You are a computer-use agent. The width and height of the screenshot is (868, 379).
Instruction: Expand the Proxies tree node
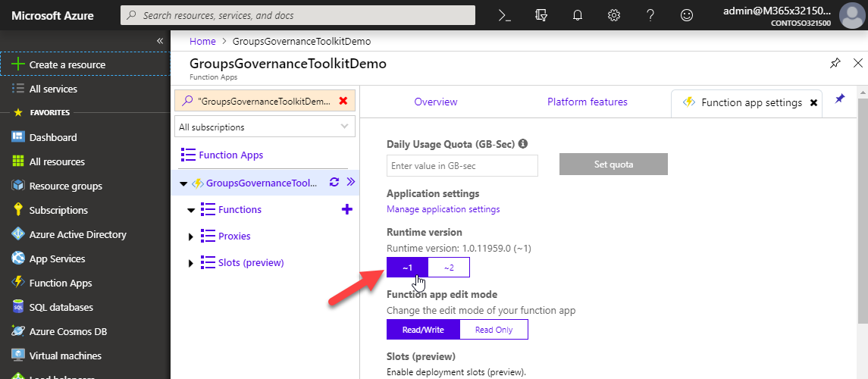(190, 236)
